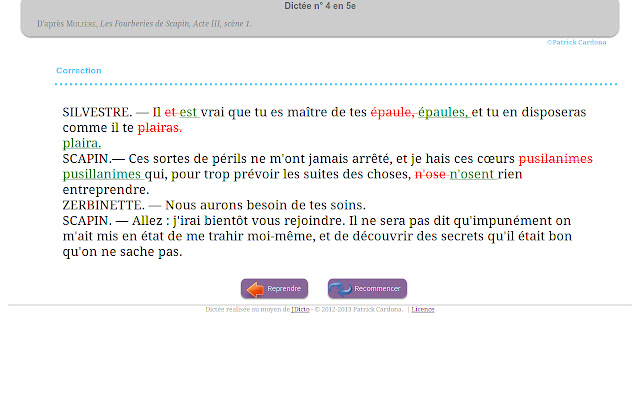Click the red misspelled word 'pusilanimes'
640x400 pixels.
(x=555, y=159)
